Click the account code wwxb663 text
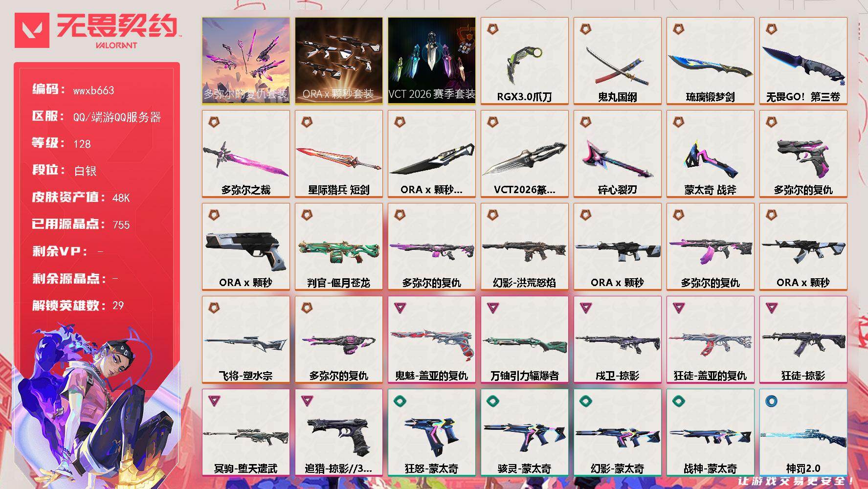 click(x=93, y=90)
